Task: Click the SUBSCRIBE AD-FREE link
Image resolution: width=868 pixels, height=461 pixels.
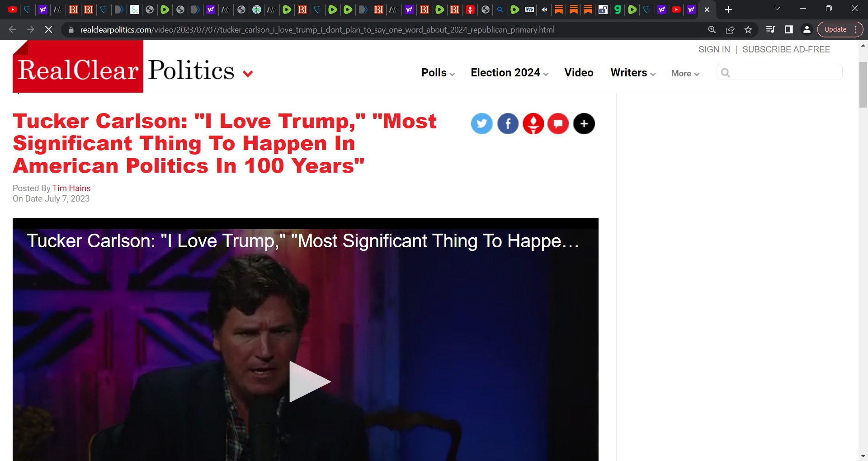Action: (x=786, y=49)
